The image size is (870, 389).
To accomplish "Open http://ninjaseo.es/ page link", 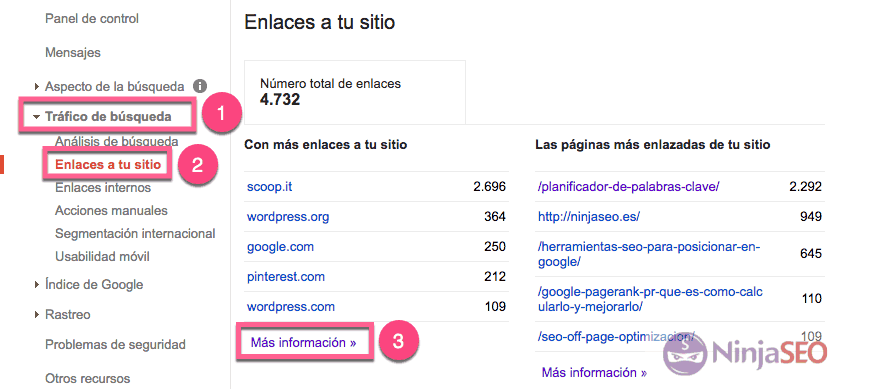I will pyautogui.click(x=589, y=216).
